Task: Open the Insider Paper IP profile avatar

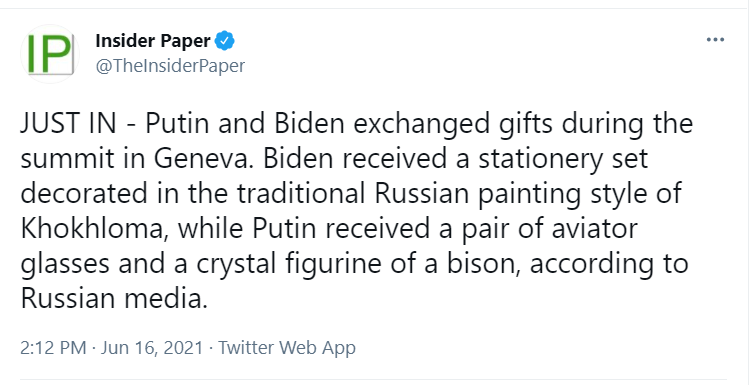Action: coord(50,54)
